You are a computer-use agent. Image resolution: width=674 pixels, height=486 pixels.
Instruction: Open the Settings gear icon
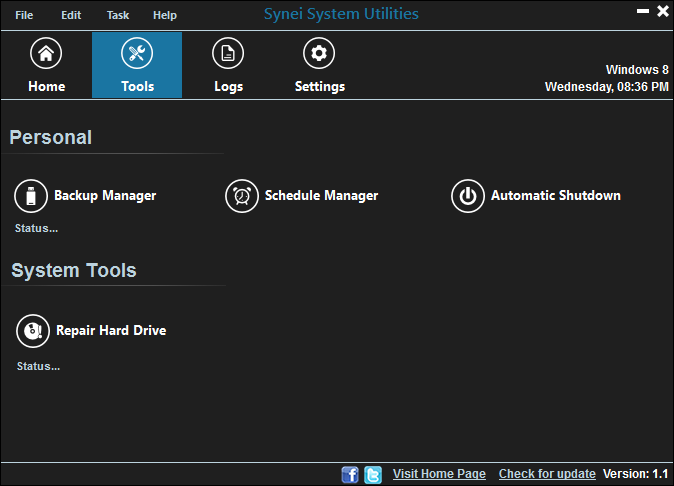(319, 54)
